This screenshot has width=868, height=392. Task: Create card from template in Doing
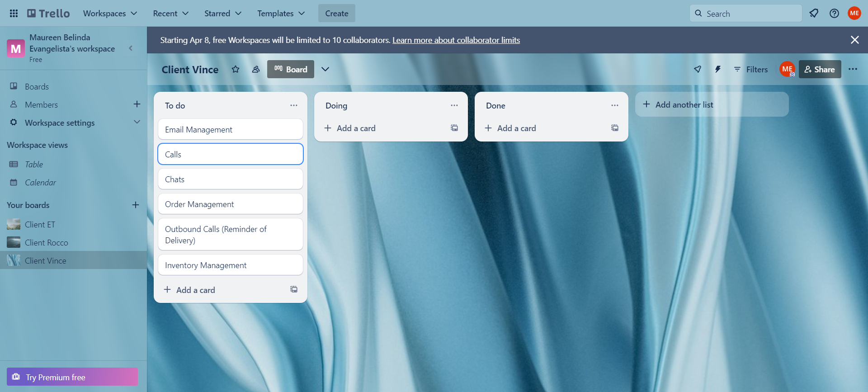point(454,128)
